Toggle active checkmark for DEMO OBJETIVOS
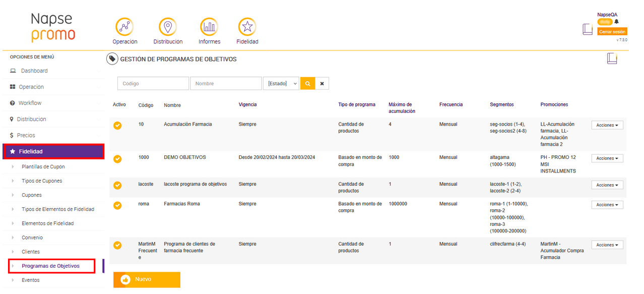644x294 pixels. (x=117, y=159)
